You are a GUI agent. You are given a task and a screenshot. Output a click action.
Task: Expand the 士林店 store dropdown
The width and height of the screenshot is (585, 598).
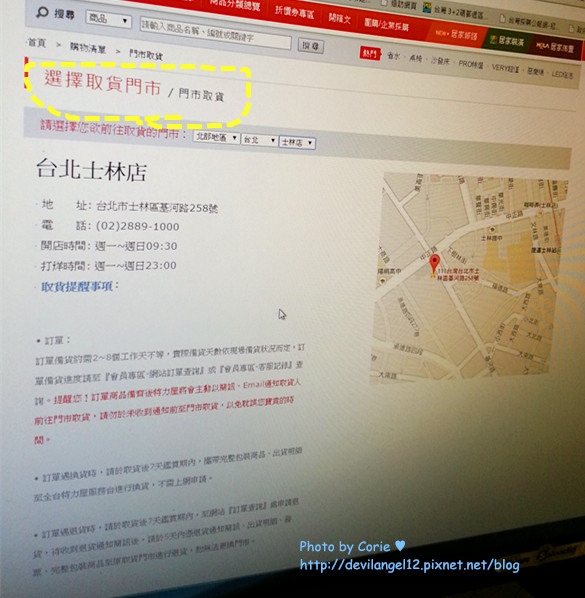(x=297, y=143)
